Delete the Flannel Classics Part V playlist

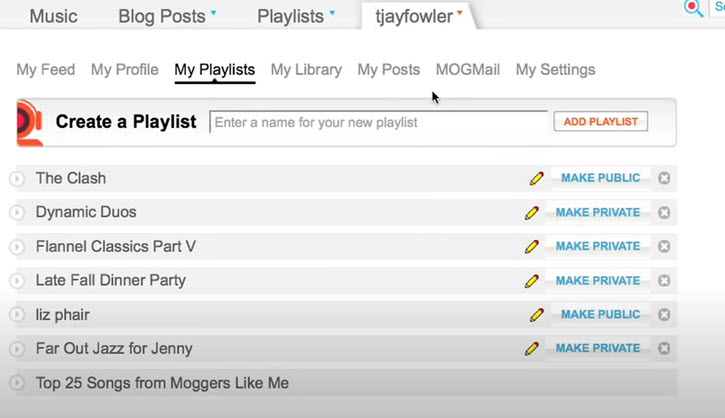click(664, 246)
